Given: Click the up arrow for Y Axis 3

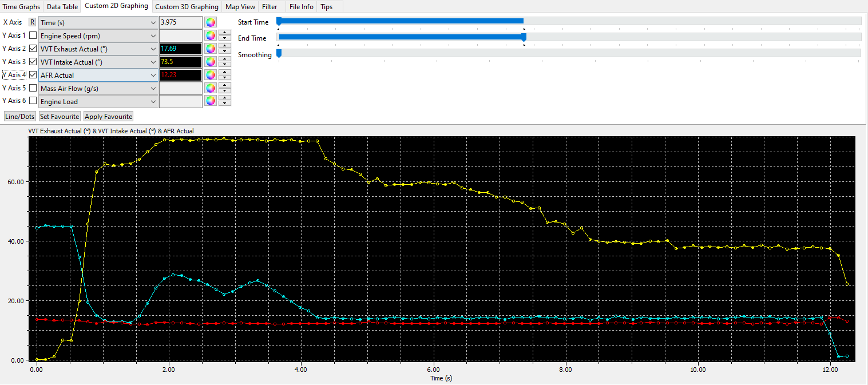Looking at the screenshot, I should [225, 59].
